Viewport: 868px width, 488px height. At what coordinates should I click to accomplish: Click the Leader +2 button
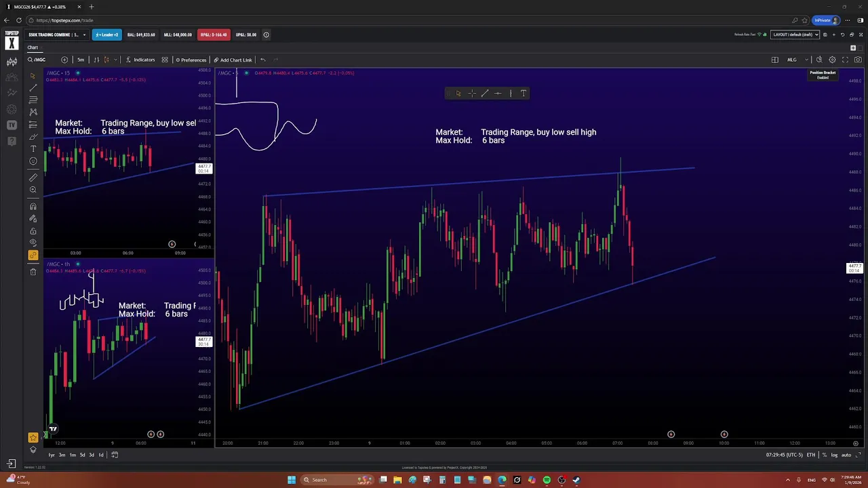click(x=107, y=35)
